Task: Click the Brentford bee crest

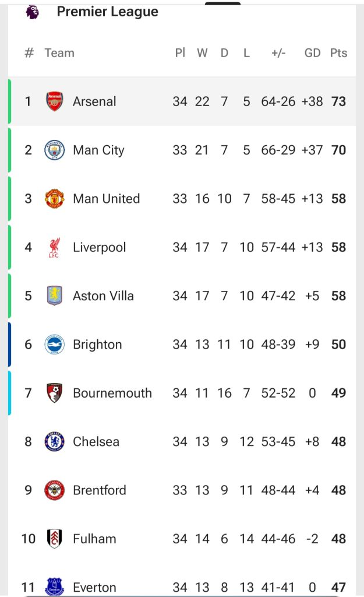Action: [55, 490]
